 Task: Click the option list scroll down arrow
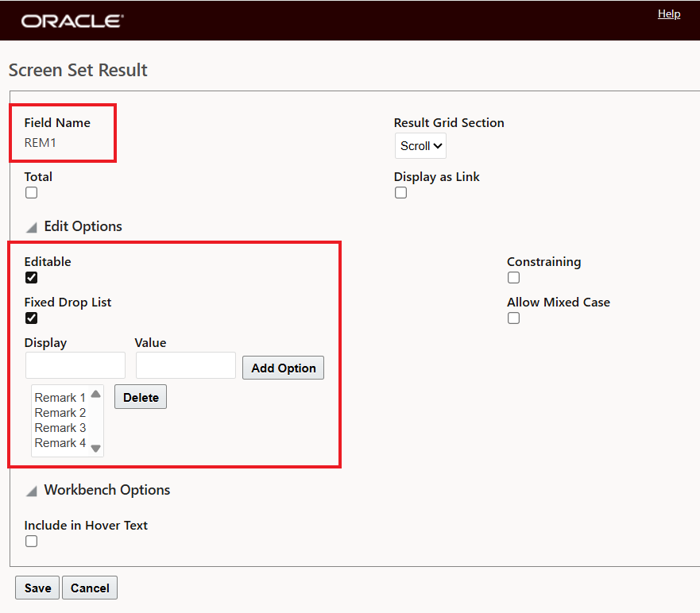click(x=95, y=449)
